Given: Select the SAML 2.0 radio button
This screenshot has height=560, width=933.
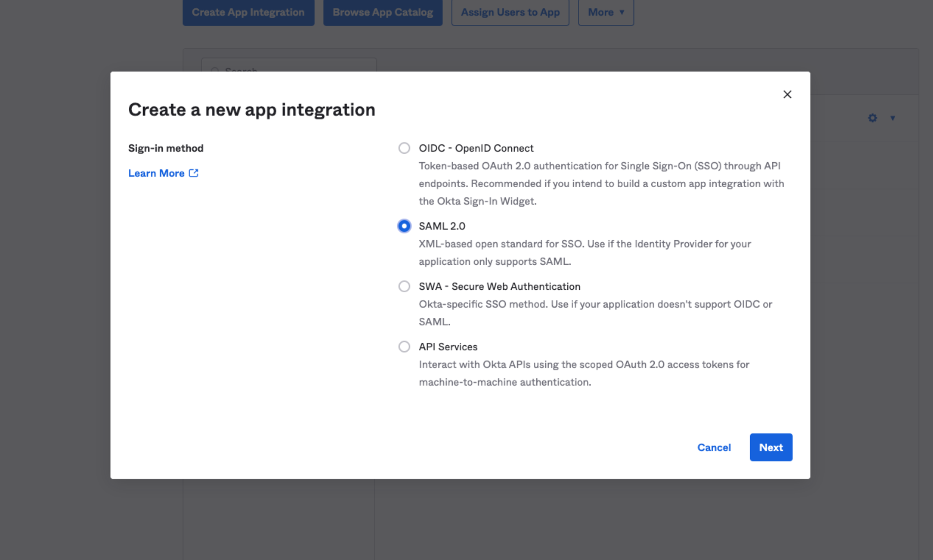Looking at the screenshot, I should pyautogui.click(x=404, y=226).
